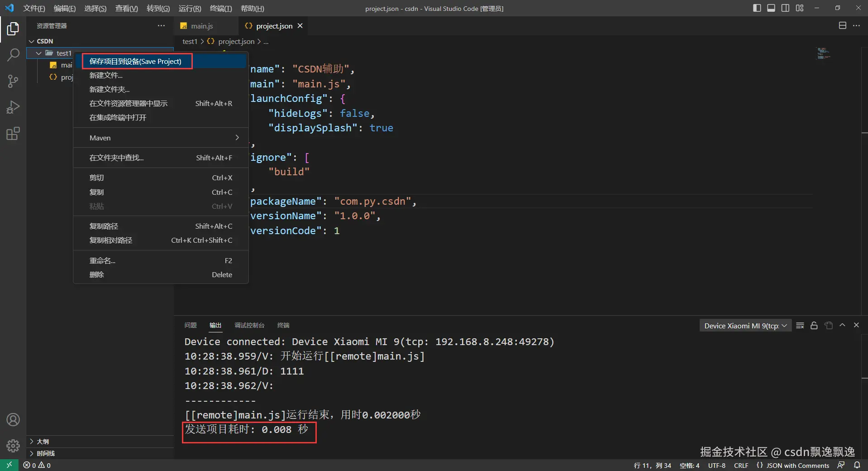
Task: Click the errors and warnings status indicator
Action: (x=37, y=465)
